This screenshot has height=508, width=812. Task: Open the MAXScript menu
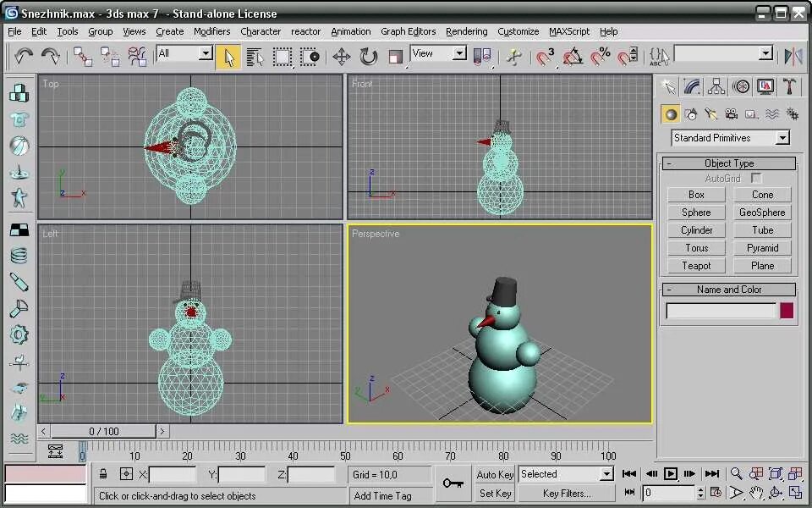click(568, 31)
